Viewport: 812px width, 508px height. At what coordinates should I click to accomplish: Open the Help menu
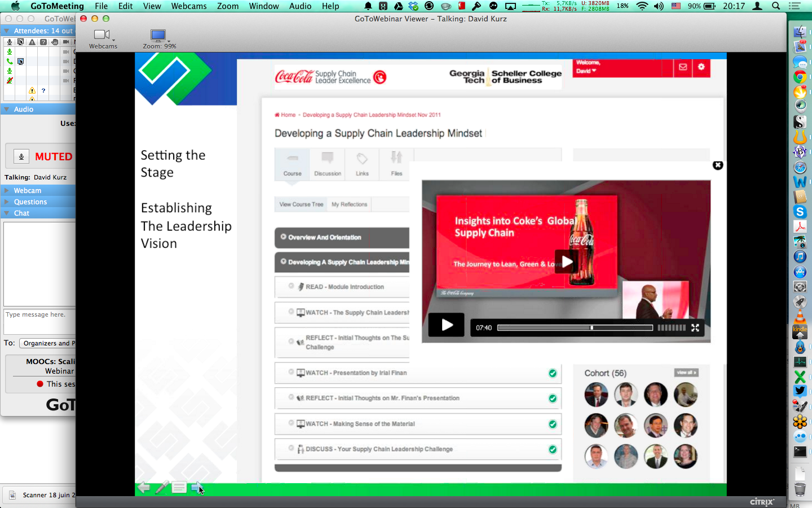tap(330, 6)
